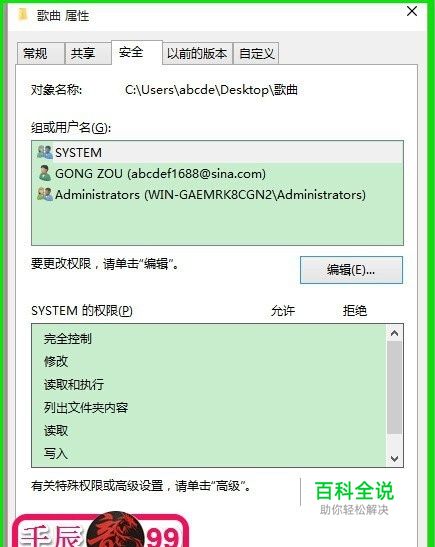Click the permissions list down arrow
This screenshot has height=547, width=435.
point(395,458)
